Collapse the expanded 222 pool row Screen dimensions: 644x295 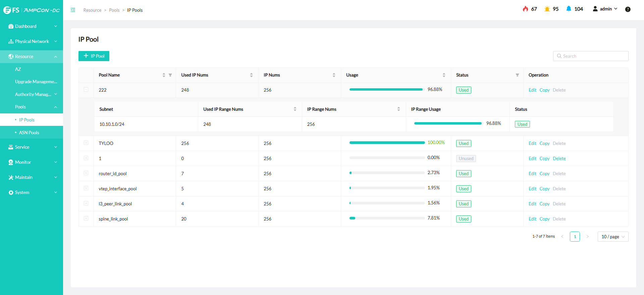(x=86, y=90)
